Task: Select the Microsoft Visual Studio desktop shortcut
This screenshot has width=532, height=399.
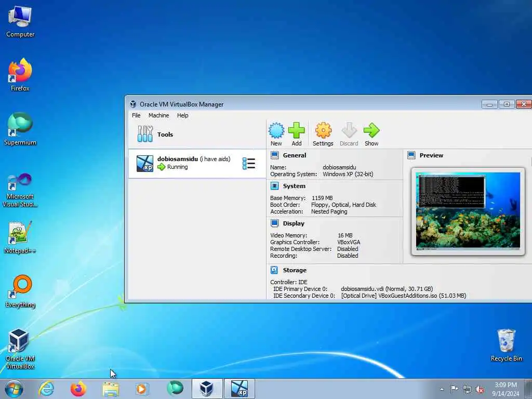Action: point(20,190)
